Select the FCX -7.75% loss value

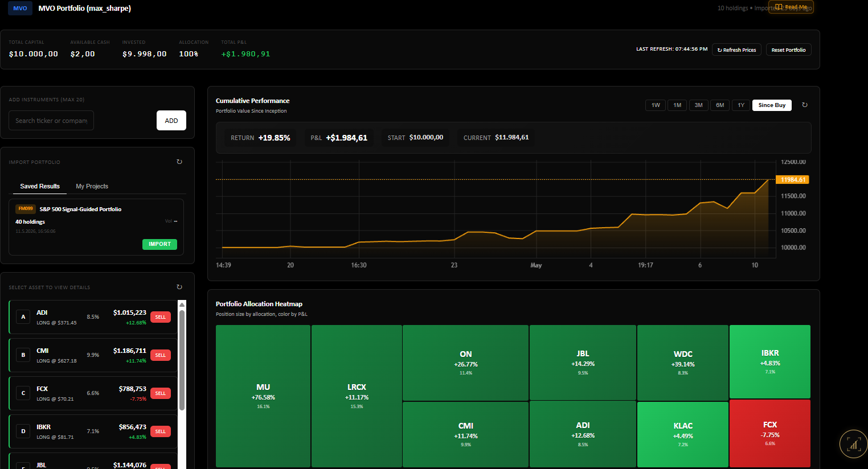(138, 399)
